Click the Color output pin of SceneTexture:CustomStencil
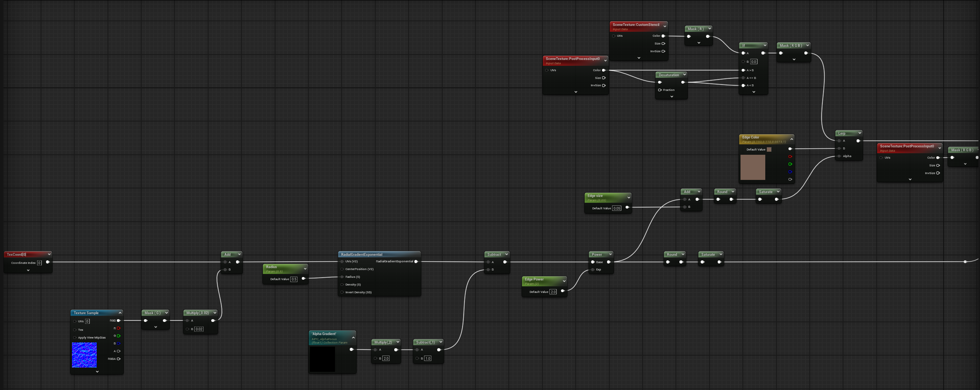The width and height of the screenshot is (980, 390). click(x=663, y=36)
